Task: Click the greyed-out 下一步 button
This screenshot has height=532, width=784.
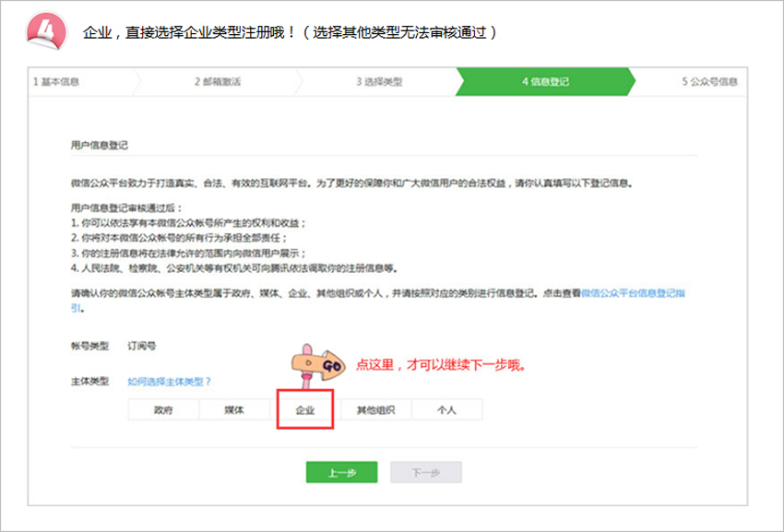Action: [425, 472]
